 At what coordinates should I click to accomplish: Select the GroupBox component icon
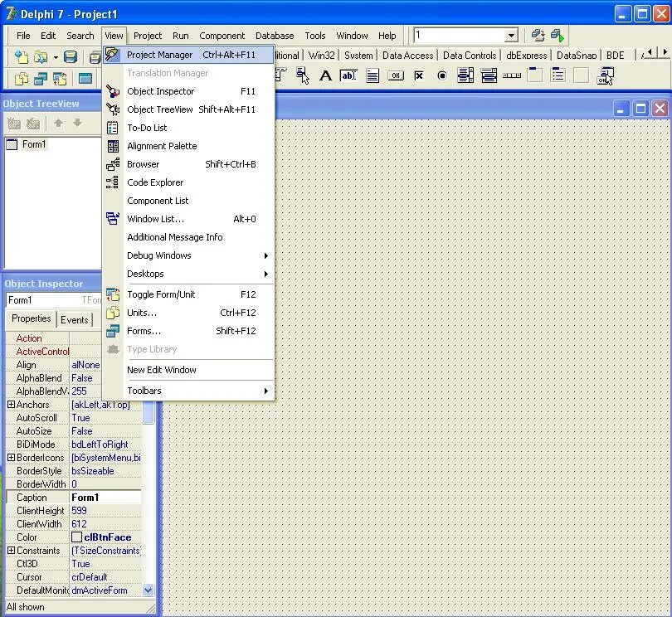[x=534, y=75]
